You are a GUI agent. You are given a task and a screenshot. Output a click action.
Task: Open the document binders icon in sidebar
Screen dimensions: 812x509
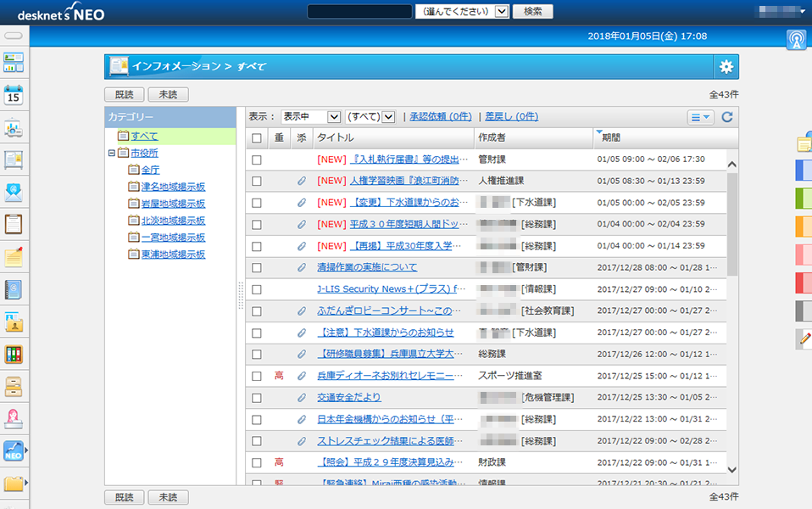pyautogui.click(x=14, y=355)
